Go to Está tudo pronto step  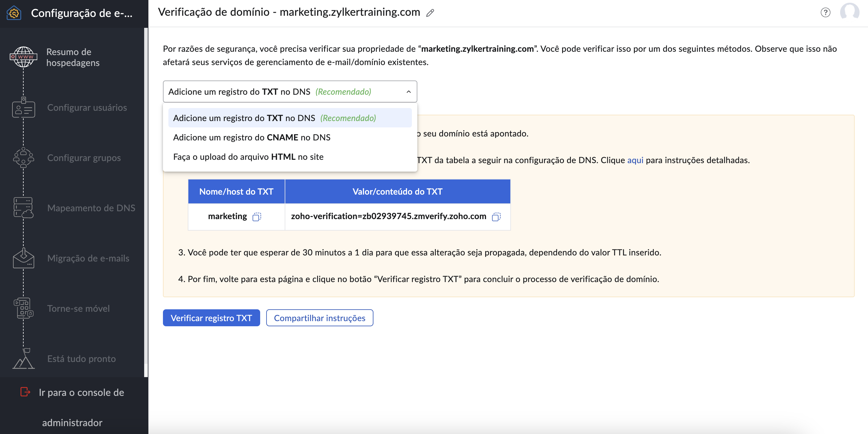click(81, 359)
